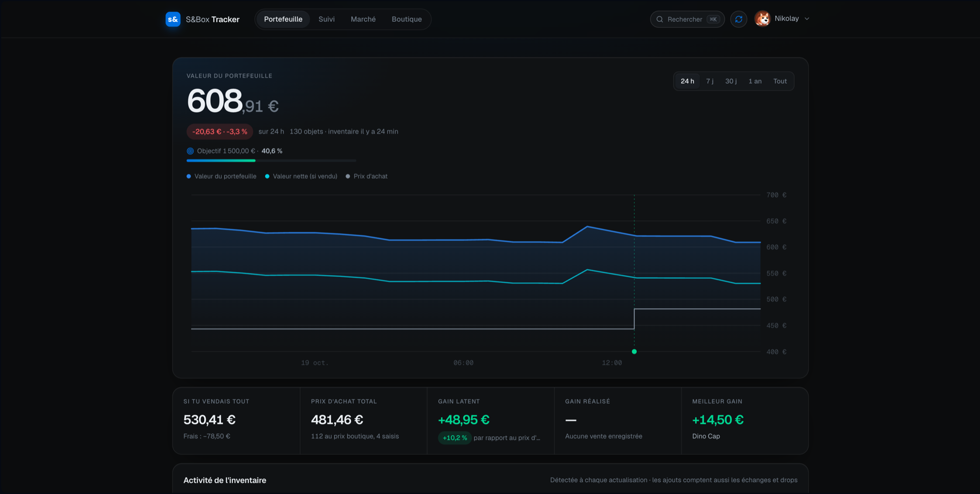
Task: Open the Marché tab
Action: click(363, 19)
